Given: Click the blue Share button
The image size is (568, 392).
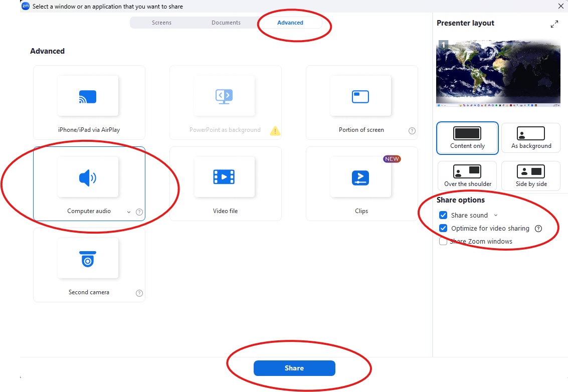Looking at the screenshot, I should pos(294,368).
